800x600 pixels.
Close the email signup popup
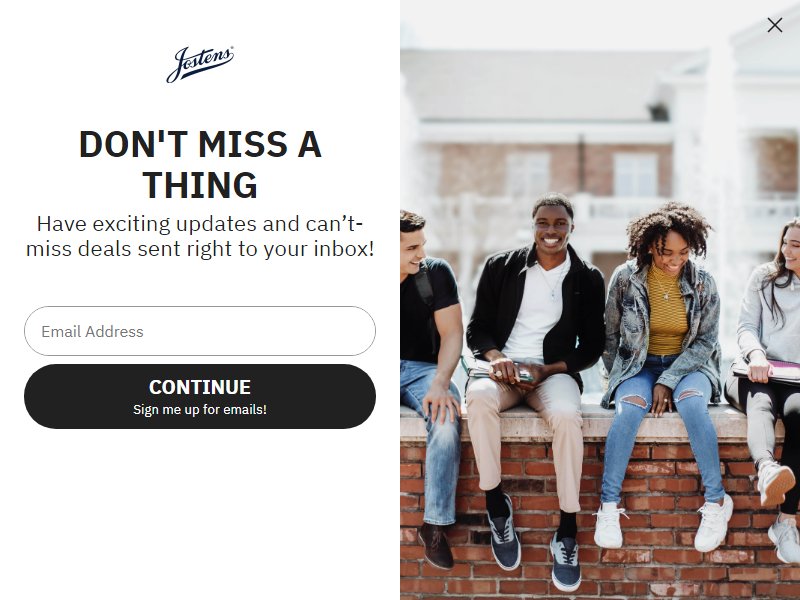774,25
